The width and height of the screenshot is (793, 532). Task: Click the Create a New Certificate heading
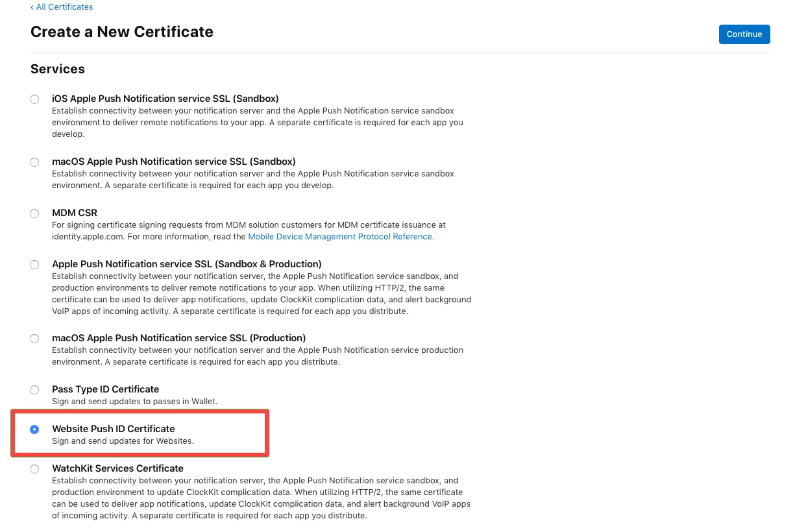point(121,31)
